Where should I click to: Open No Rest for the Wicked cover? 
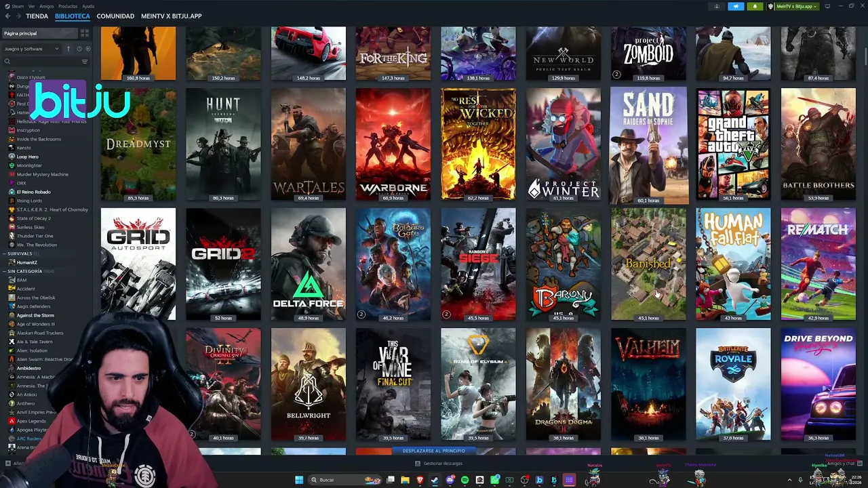coord(478,144)
